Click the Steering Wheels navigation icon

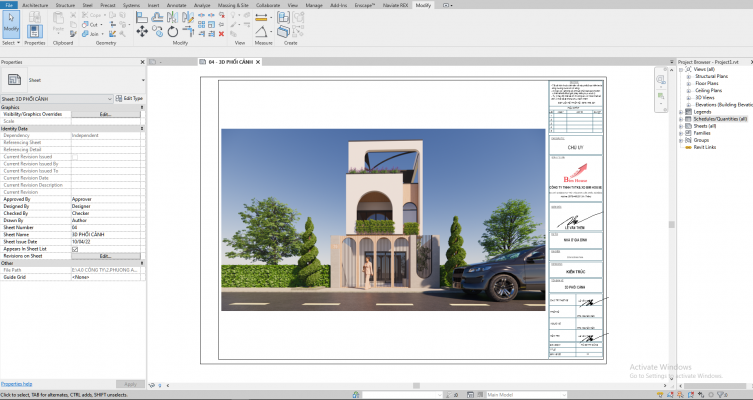tap(661, 77)
